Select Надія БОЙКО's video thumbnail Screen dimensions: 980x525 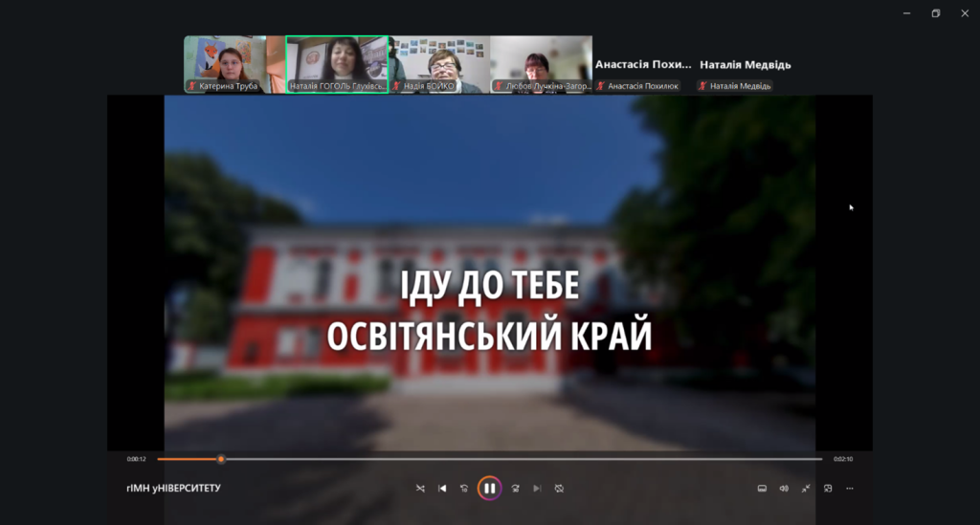(x=439, y=64)
